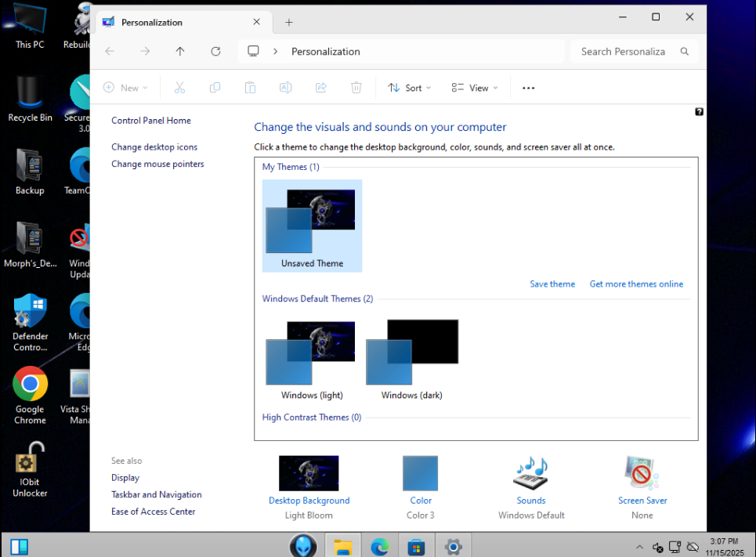Click the Refresh button in navigation bar
The width and height of the screenshot is (756, 557).
point(215,52)
